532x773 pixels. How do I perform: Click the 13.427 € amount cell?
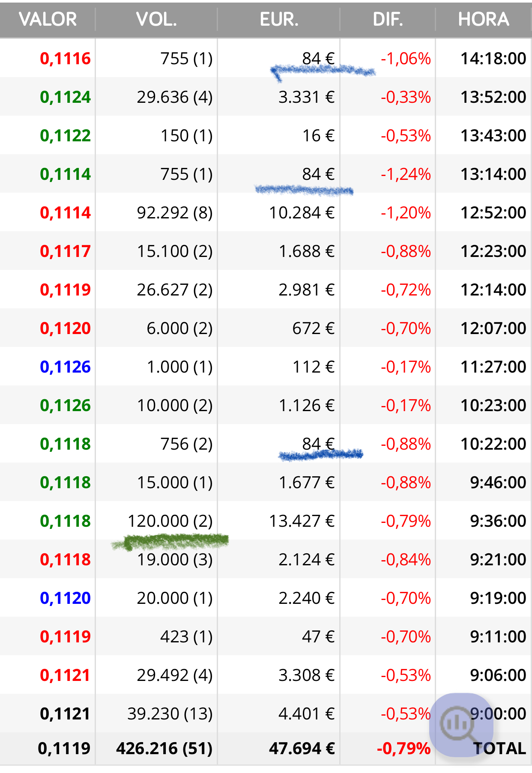302,521
